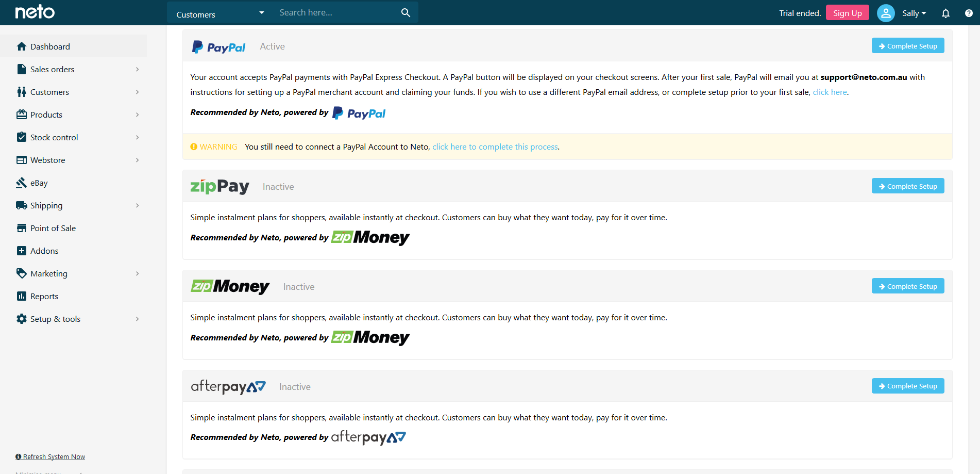The height and width of the screenshot is (474, 980).
Task: Click the Point of Sale store icon
Action: coord(22,228)
